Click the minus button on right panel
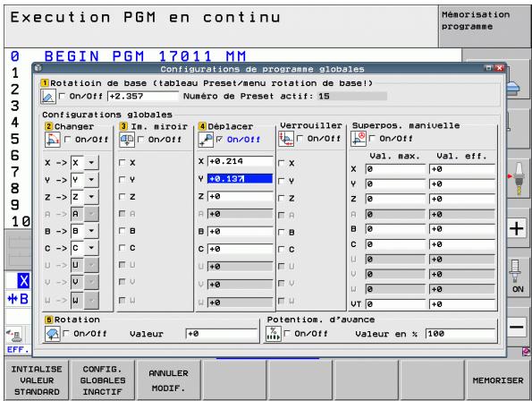Viewport: 532px width, 401px height. 517,328
